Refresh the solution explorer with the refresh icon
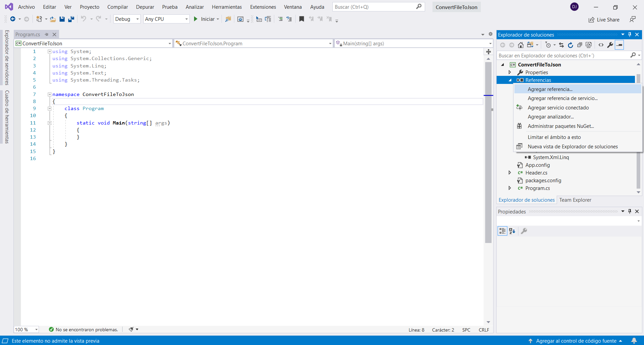The image size is (644, 345). [570, 45]
